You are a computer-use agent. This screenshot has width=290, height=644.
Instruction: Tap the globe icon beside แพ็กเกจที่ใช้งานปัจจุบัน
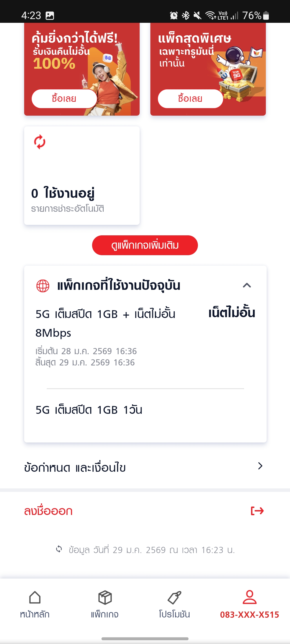(x=43, y=286)
